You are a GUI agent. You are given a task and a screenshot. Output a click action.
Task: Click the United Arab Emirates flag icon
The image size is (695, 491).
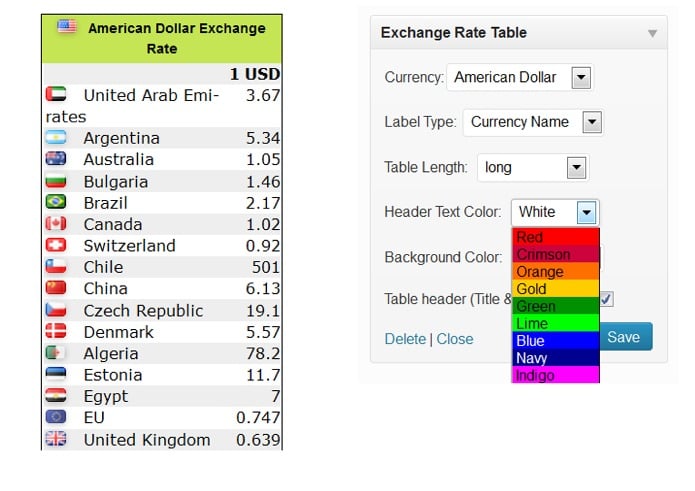click(x=56, y=94)
